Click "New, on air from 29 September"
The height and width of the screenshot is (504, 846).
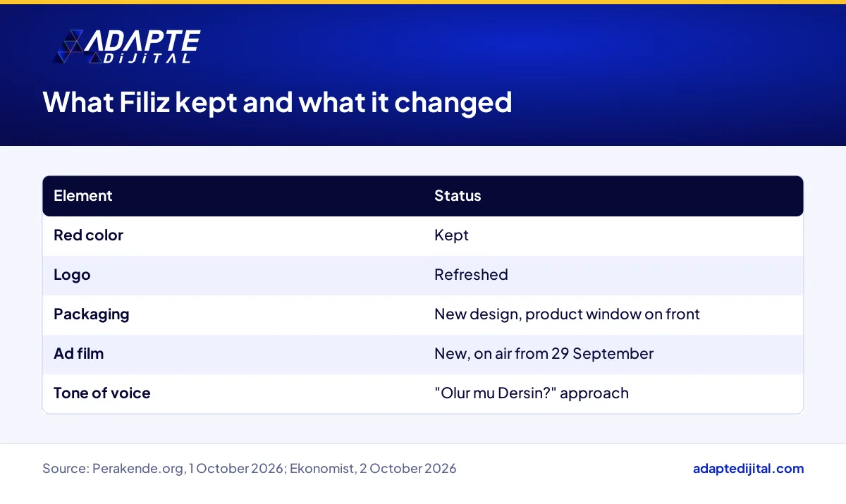(544, 354)
